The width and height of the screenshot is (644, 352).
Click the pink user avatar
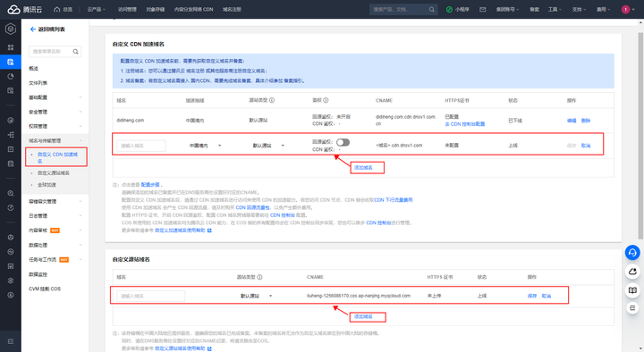click(x=625, y=10)
